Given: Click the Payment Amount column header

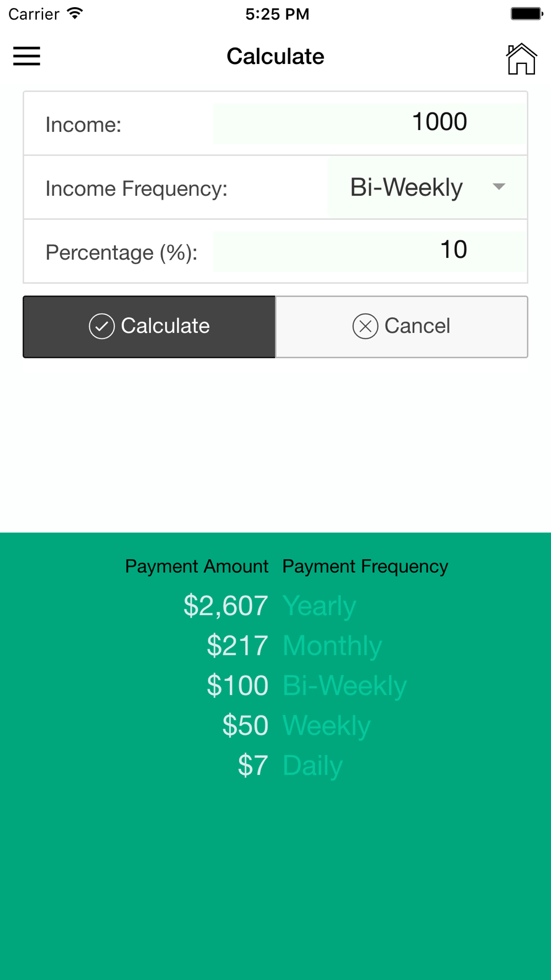Looking at the screenshot, I should pos(197,566).
